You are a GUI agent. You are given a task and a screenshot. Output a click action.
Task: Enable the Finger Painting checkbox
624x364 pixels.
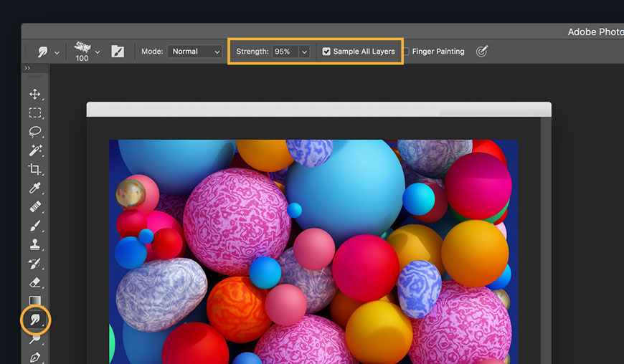click(406, 52)
